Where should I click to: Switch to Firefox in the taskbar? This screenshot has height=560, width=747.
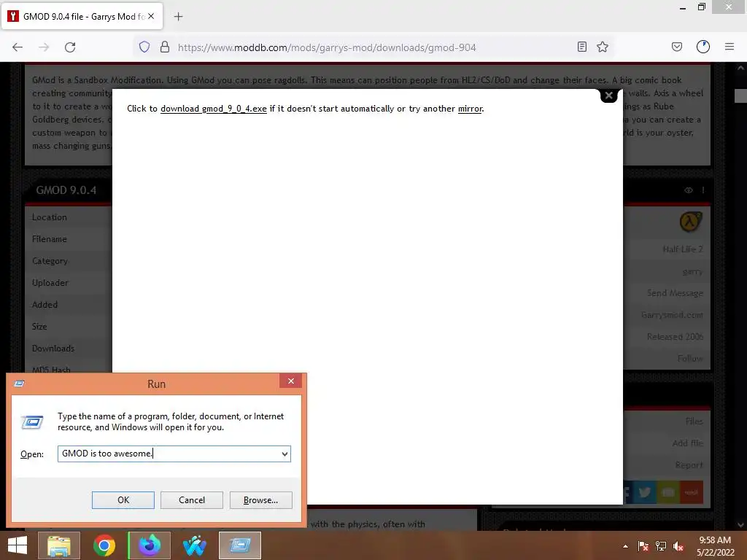pyautogui.click(x=150, y=545)
